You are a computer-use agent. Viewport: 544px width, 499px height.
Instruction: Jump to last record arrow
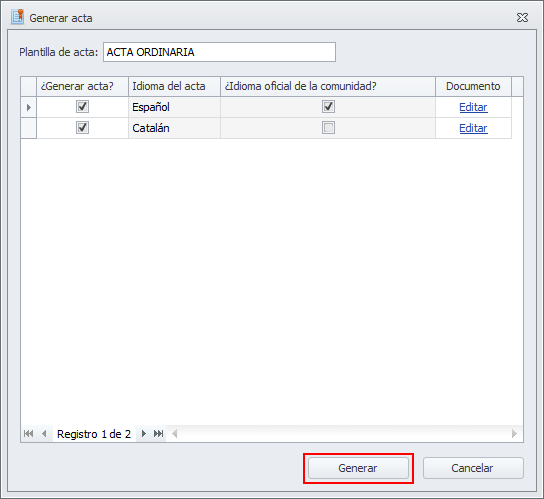click(159, 433)
